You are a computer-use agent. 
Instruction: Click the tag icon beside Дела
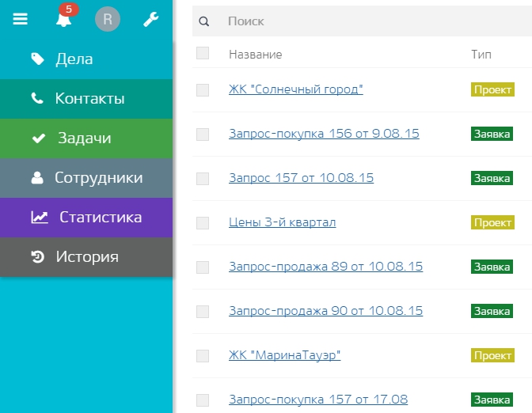38,59
